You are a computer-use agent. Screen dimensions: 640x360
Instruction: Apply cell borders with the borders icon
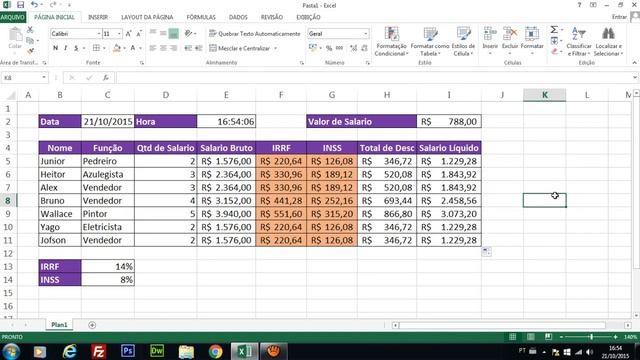click(96, 48)
